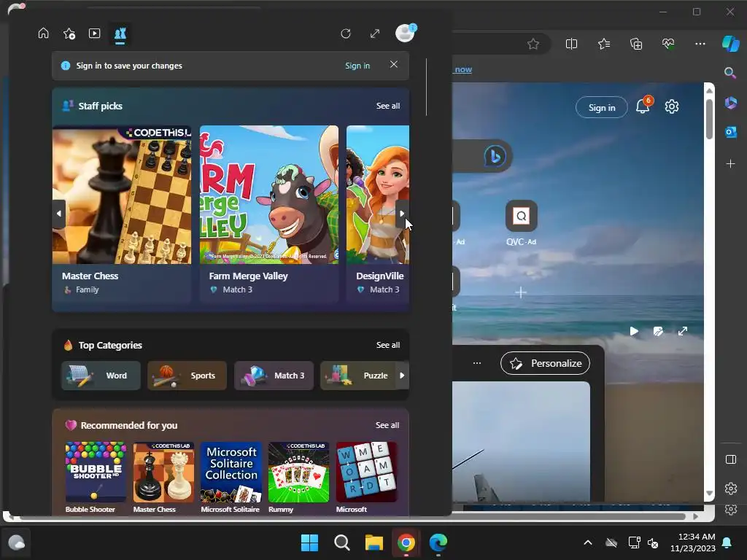
Task: Open Edge Collections icon
Action: 636,44
